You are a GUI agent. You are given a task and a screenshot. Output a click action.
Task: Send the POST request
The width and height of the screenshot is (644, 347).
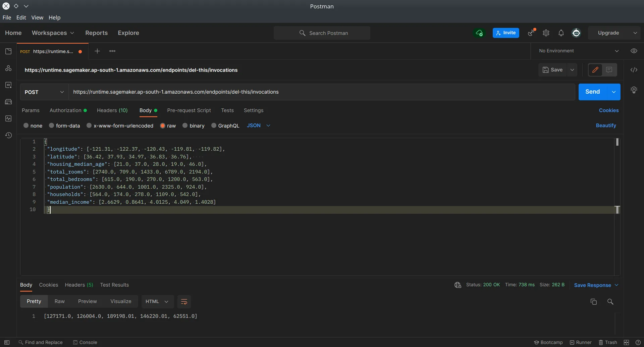(593, 92)
